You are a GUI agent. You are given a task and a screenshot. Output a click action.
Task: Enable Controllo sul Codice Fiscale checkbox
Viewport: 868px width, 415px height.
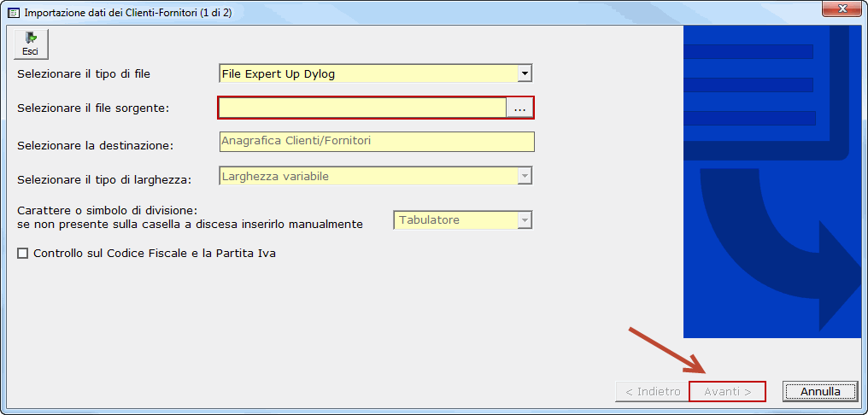(x=23, y=254)
